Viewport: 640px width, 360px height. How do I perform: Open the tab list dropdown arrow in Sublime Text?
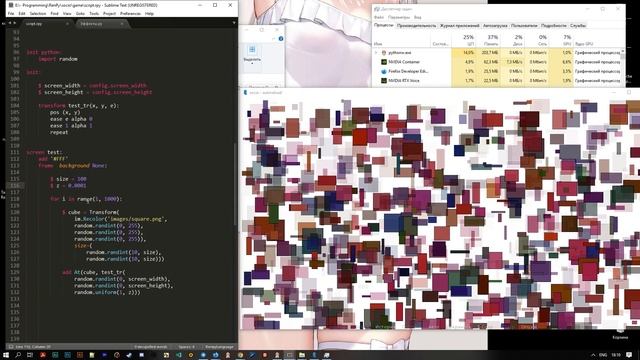234,23
